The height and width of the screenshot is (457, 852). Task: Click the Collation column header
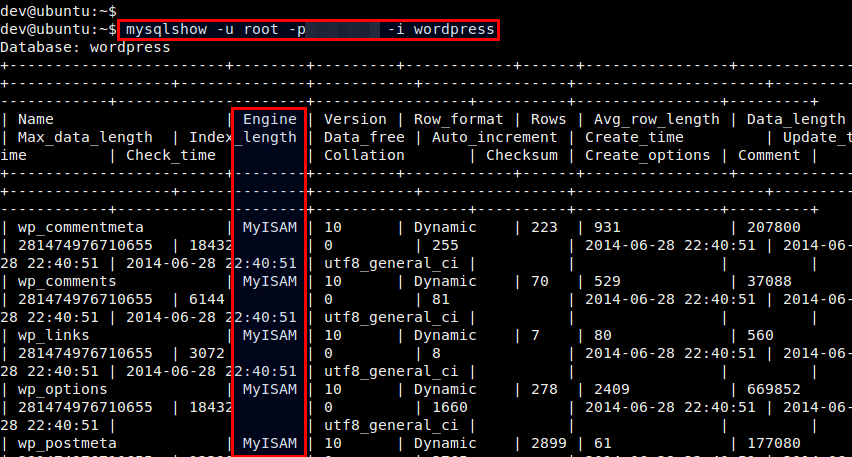pyautogui.click(x=364, y=155)
